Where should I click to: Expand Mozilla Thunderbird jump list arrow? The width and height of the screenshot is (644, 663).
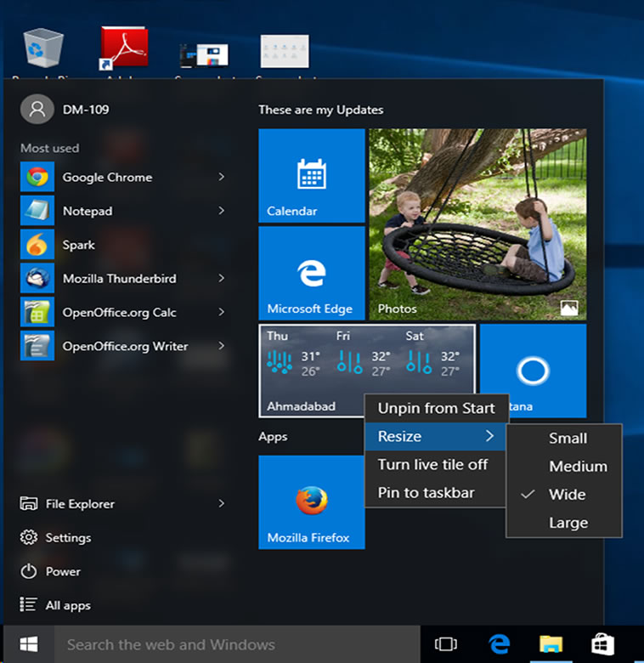[222, 278]
